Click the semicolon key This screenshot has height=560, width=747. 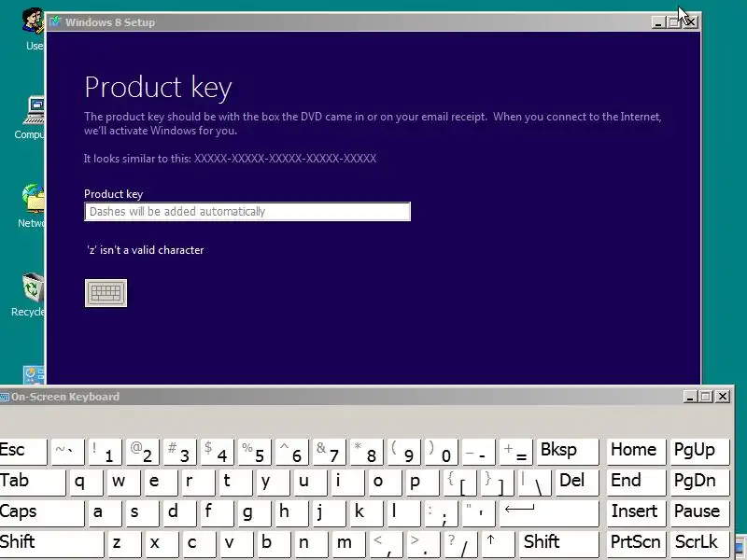442,512
